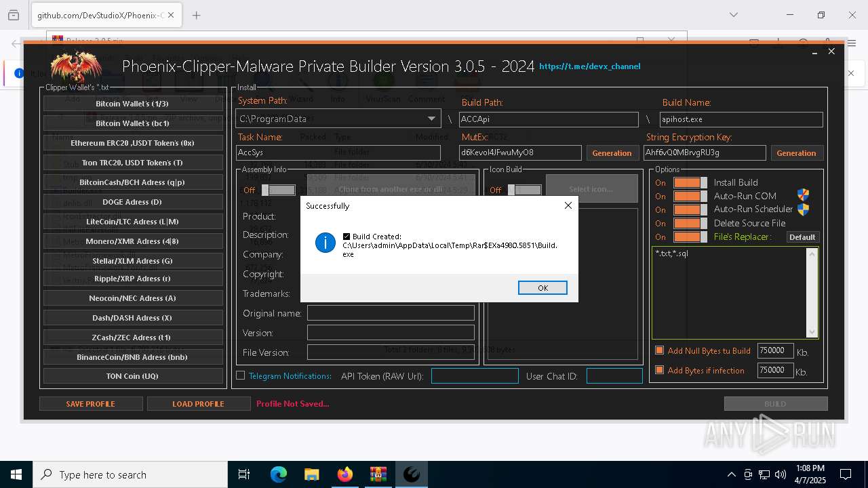Open Bitcoin Wallet's (1/3) entry
This screenshot has width=868, height=488.
click(133, 104)
